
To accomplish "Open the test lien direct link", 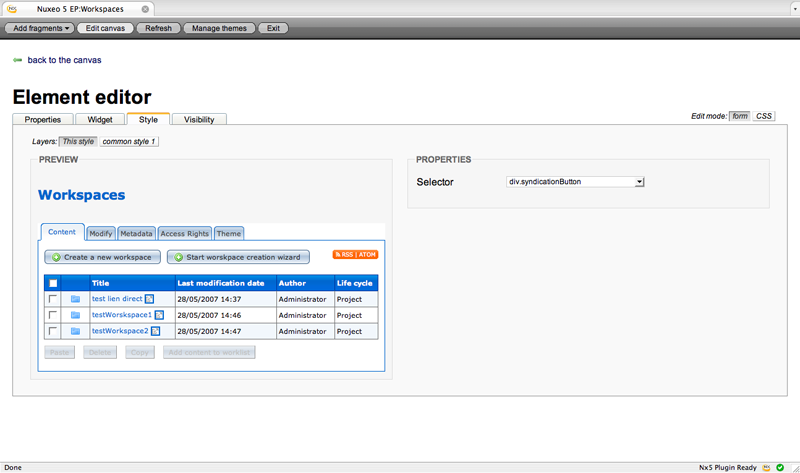I will pyautogui.click(x=117, y=299).
